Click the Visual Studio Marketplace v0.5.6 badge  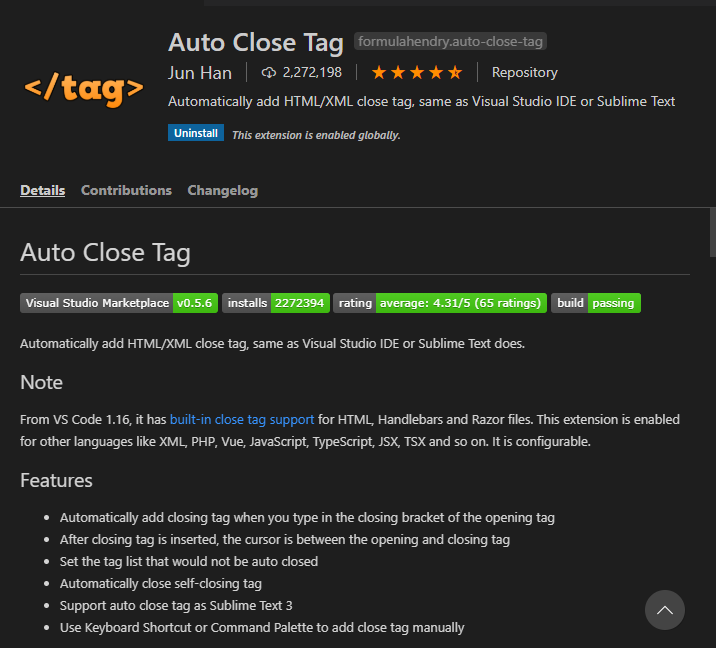[x=119, y=303]
